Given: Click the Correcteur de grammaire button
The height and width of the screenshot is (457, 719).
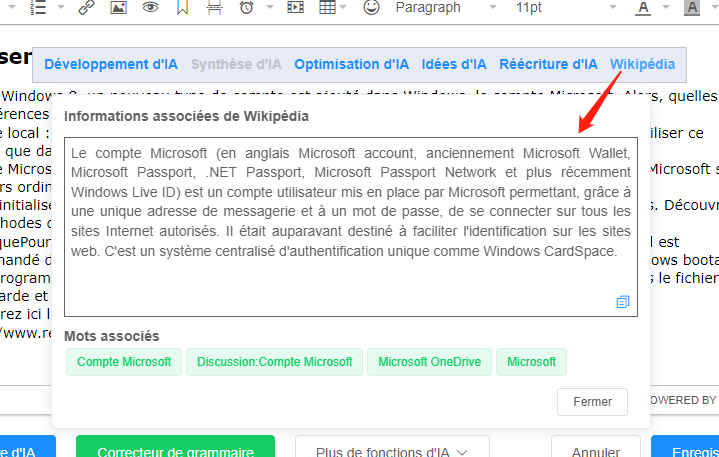Looking at the screenshot, I should point(176,447).
